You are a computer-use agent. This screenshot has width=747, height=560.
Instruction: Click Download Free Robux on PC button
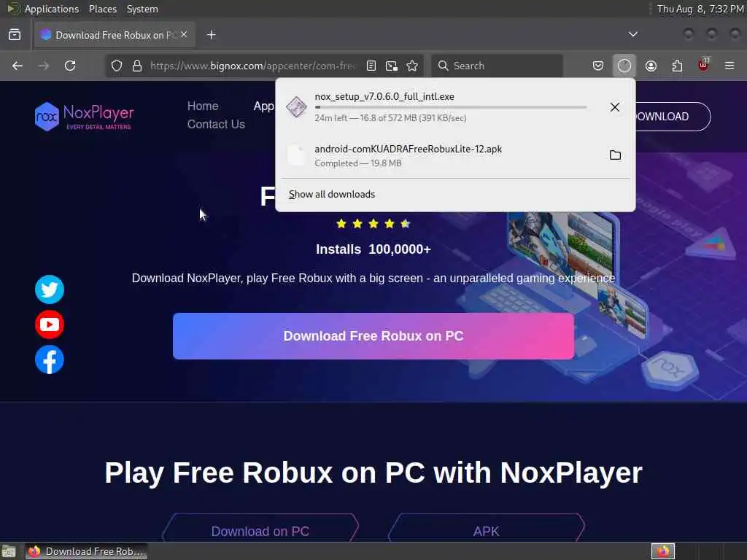373,336
